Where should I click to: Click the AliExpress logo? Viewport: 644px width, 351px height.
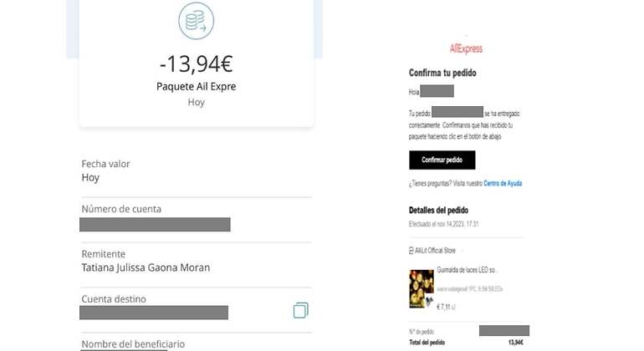[466, 48]
